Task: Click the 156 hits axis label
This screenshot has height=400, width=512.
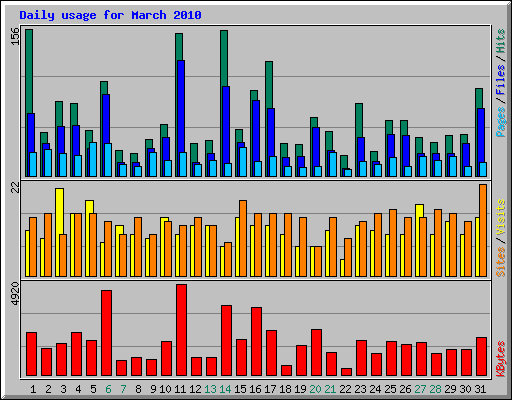Action: [x=15, y=36]
